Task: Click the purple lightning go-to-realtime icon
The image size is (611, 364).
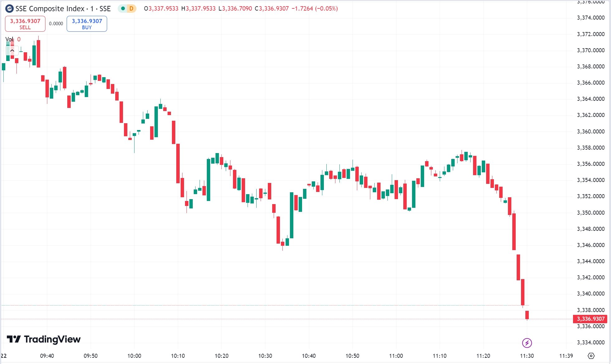Action: pos(527,343)
